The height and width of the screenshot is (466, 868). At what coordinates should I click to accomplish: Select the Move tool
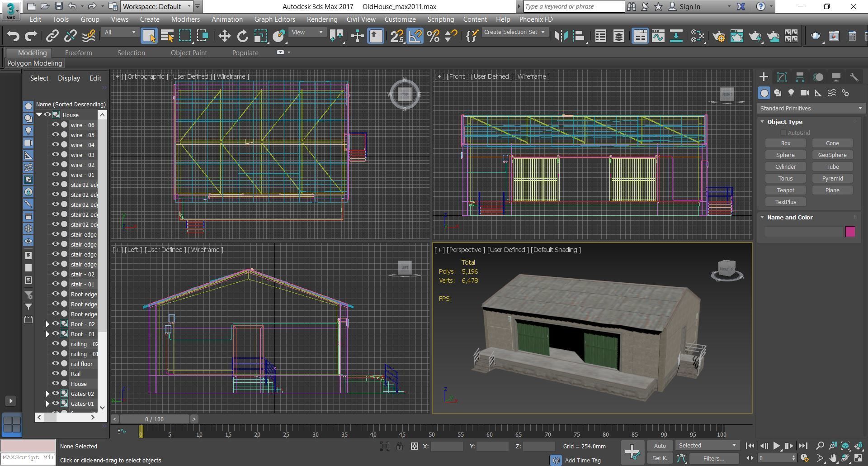click(x=224, y=36)
